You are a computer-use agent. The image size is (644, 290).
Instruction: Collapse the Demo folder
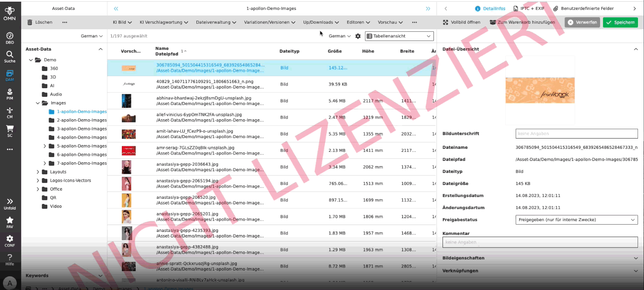[31, 60]
